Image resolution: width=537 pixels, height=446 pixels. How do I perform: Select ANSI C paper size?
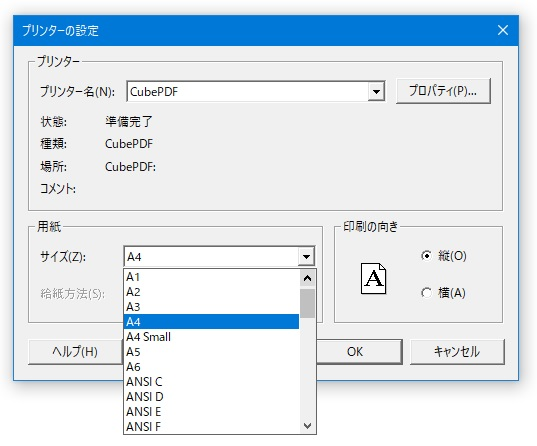211,381
